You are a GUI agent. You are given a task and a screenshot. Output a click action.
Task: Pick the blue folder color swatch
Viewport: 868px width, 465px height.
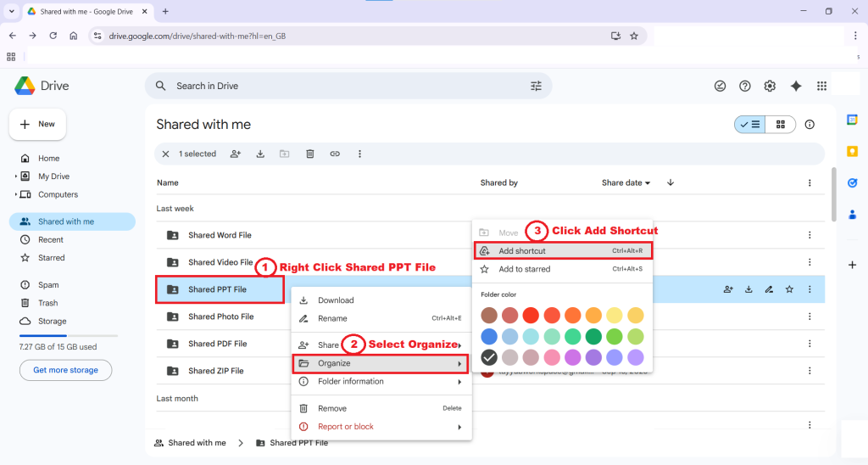point(489,336)
